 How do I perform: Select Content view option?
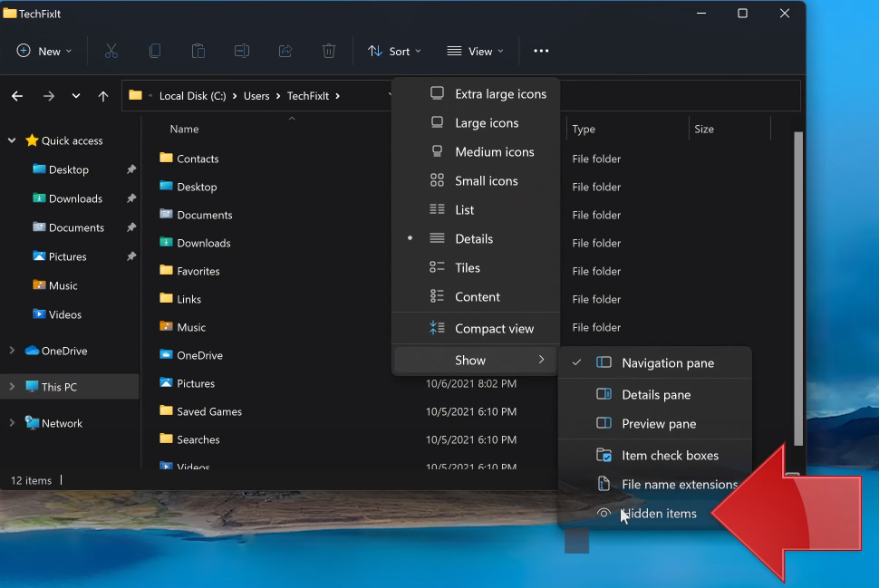(476, 297)
